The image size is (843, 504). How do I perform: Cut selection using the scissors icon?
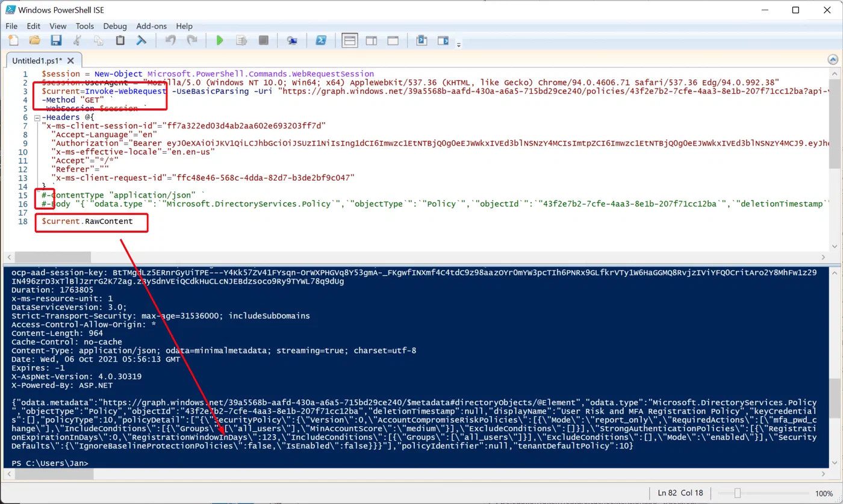(77, 40)
